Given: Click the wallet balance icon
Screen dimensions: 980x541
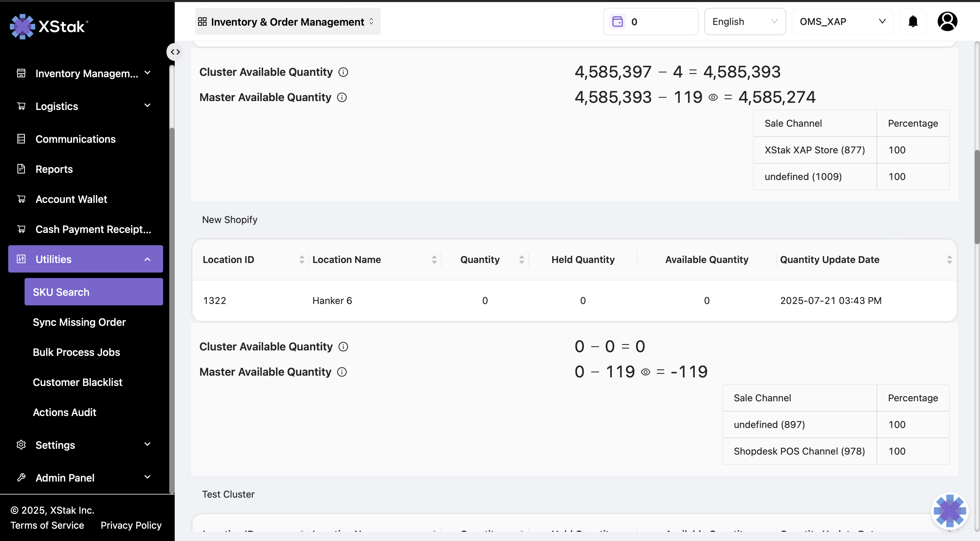Looking at the screenshot, I should point(617,22).
